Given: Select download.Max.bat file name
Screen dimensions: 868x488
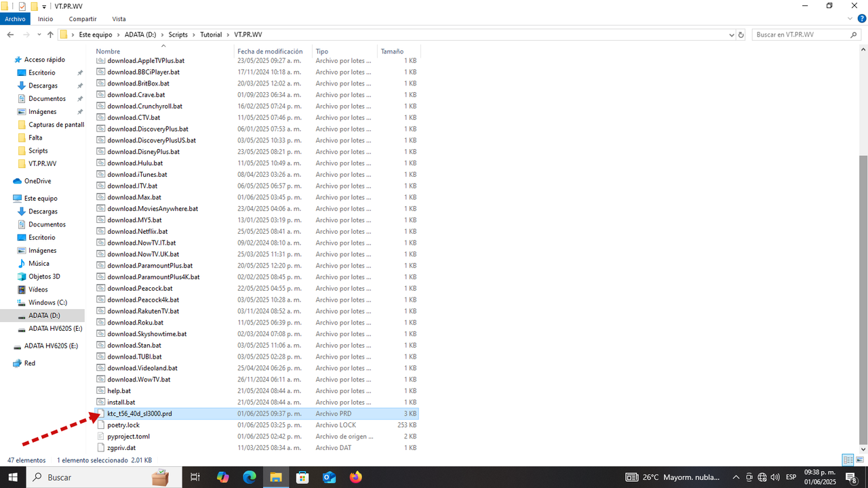Looking at the screenshot, I should coord(134,197).
